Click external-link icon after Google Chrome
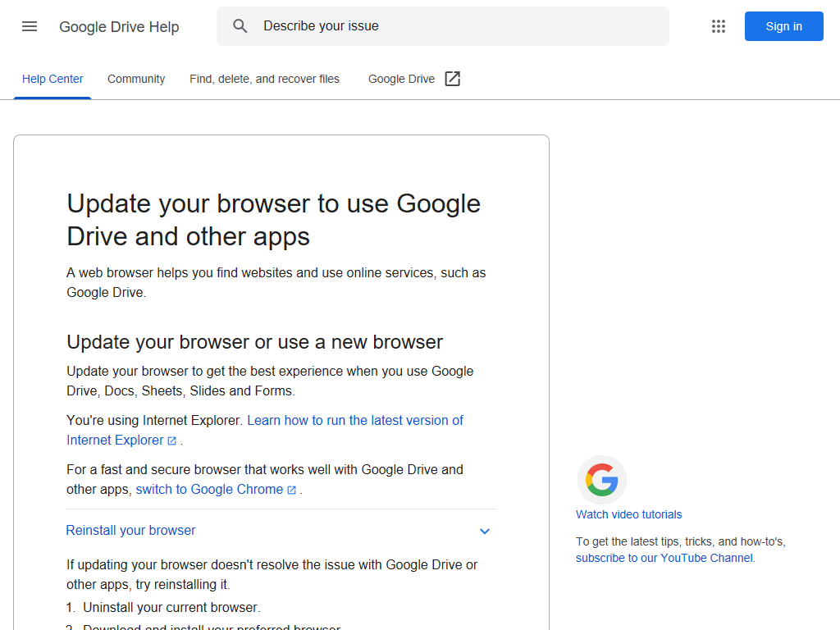This screenshot has height=630, width=840. click(x=291, y=491)
